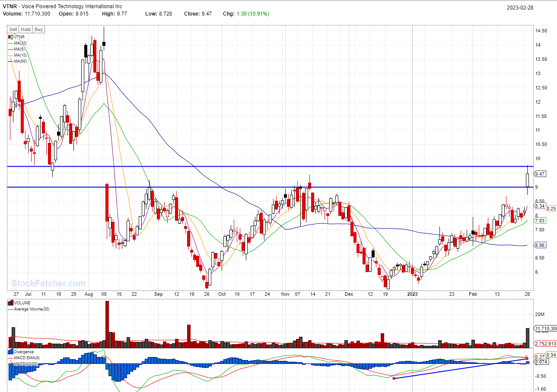
Task: Click the 20M volume axis label
Action: [539, 314]
